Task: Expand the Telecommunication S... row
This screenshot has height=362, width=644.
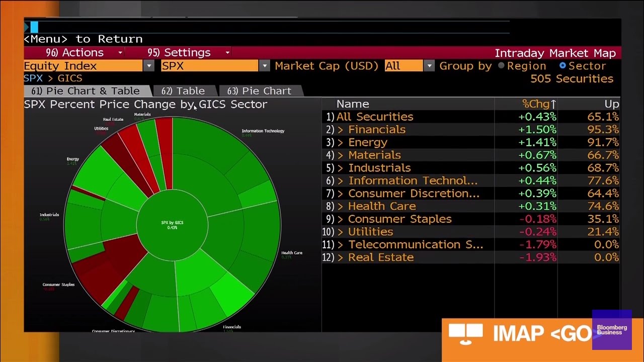Action: coord(341,245)
